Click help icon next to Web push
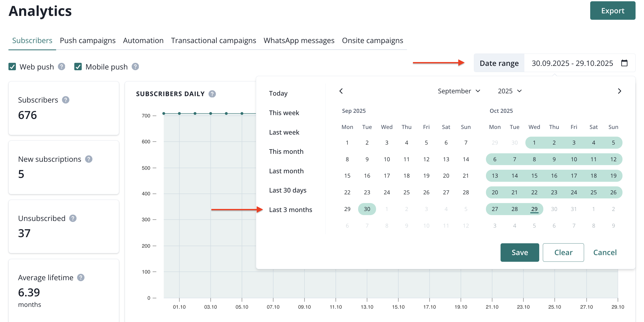 click(61, 67)
